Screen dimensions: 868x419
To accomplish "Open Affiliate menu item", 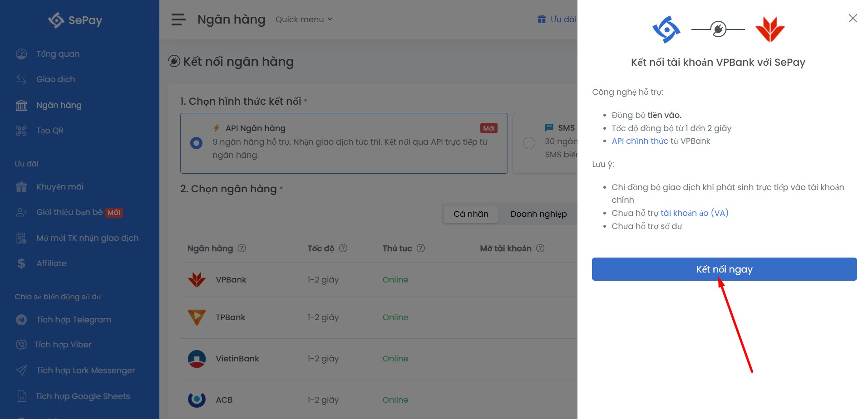I will point(51,263).
